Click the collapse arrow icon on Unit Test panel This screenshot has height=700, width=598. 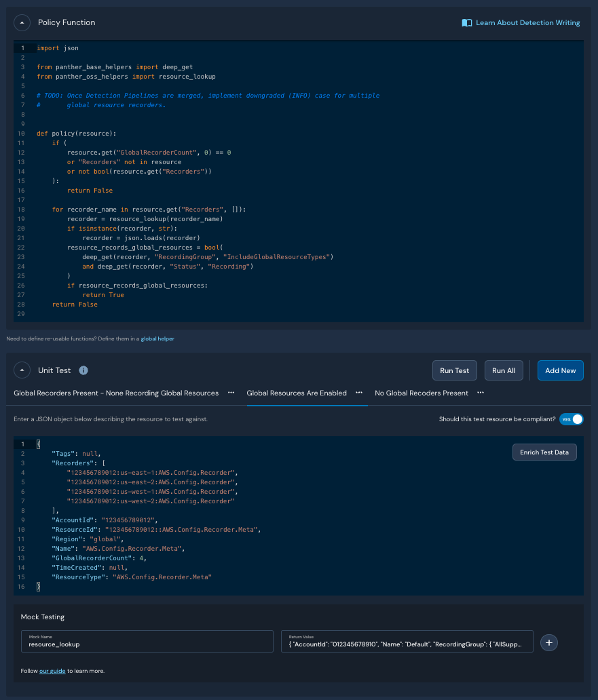point(22,370)
